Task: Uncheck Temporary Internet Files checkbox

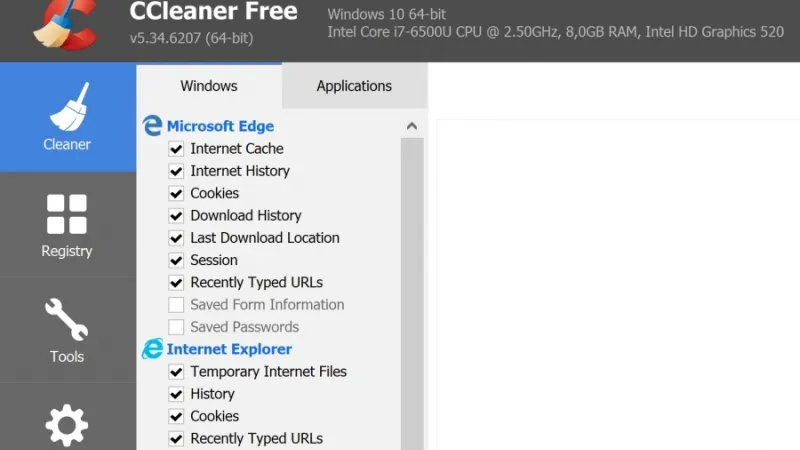Action: pos(176,372)
